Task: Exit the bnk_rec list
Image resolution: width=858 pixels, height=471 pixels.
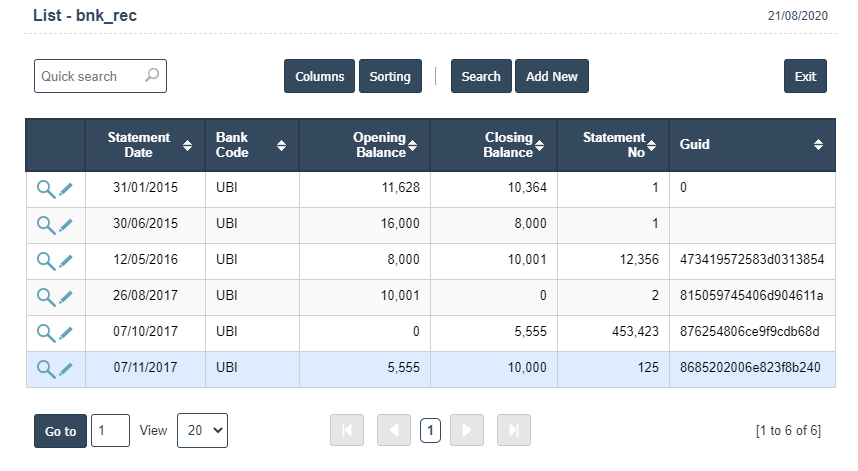Action: [x=805, y=76]
